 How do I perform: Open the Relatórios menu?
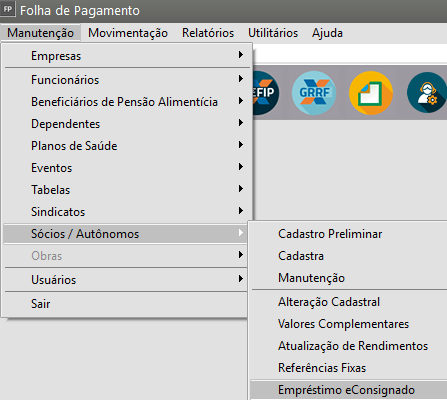(x=208, y=33)
